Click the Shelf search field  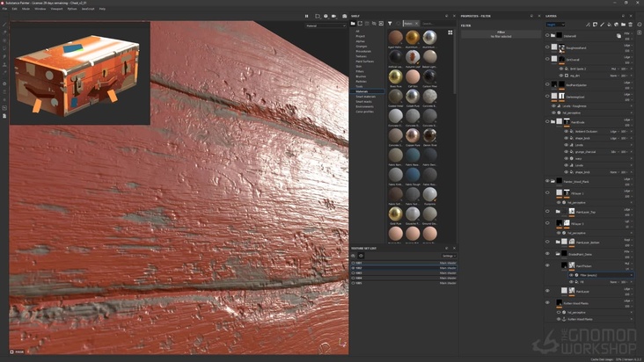437,24
